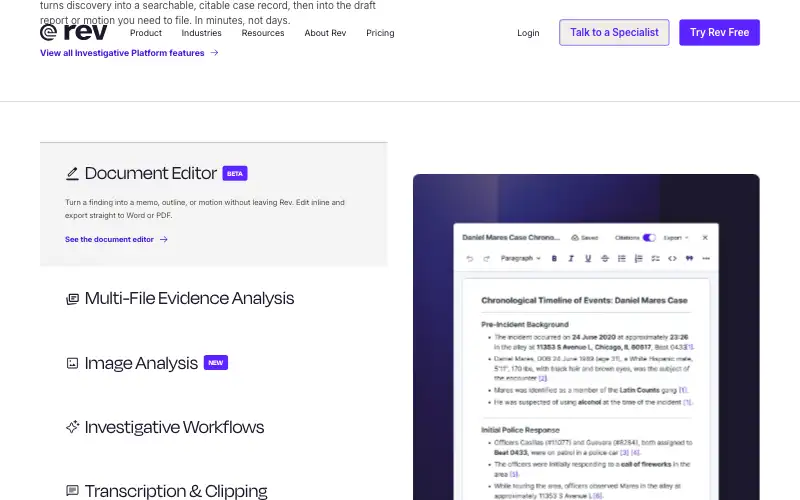Viewport: 800px width, 500px height.
Task: Click the Multi-File Evidence Analysis icon
Action: coord(72,299)
